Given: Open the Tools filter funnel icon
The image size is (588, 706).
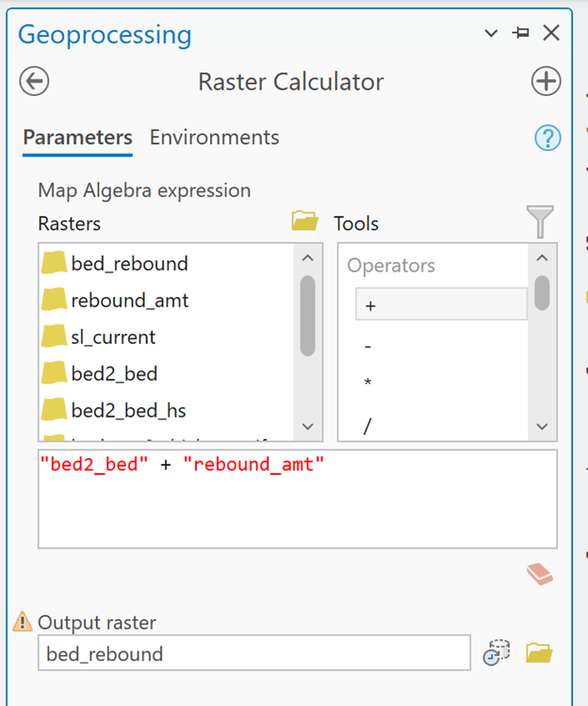Looking at the screenshot, I should pyautogui.click(x=540, y=222).
